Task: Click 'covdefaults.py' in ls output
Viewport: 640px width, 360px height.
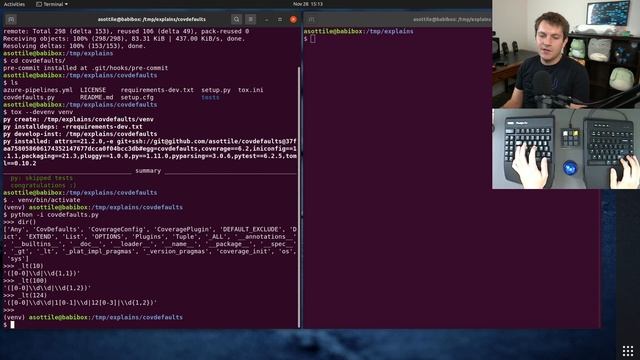Action: 29,97
